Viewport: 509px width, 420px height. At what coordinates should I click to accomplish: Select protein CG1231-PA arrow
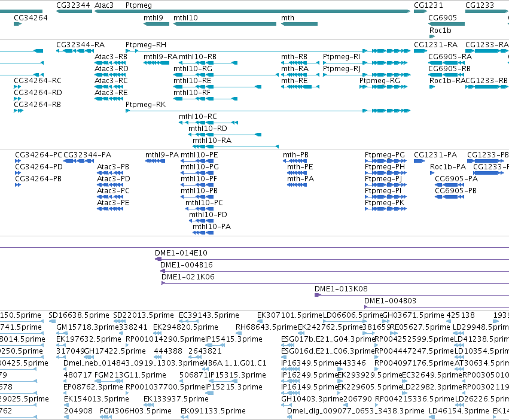pyautogui.click(x=419, y=161)
